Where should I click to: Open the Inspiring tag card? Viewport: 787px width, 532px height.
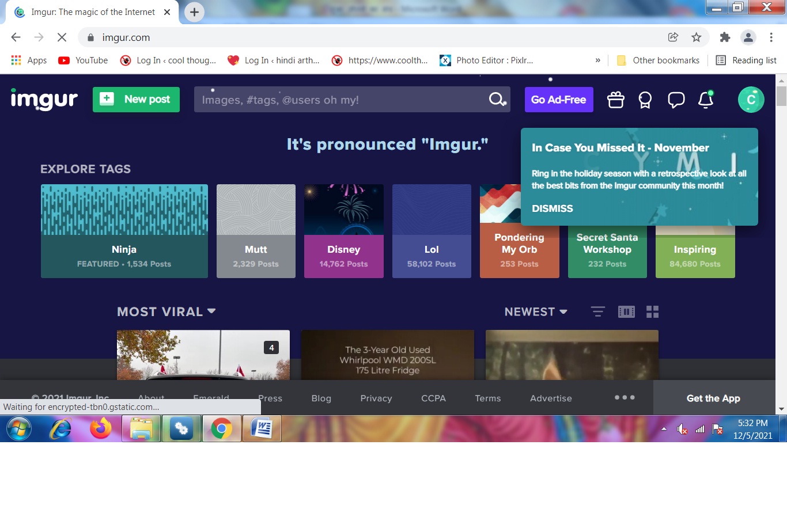pyautogui.click(x=695, y=251)
